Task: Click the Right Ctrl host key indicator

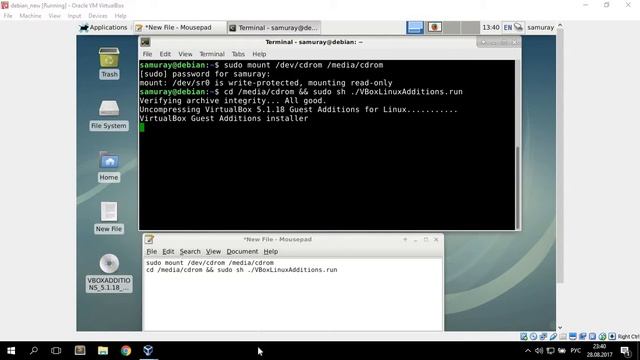Action: pos(629,336)
